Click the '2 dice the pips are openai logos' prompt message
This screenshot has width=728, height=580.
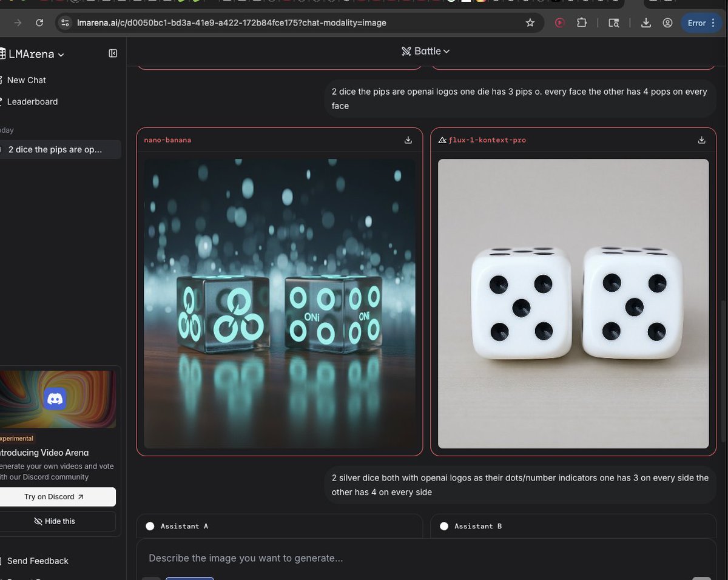pyautogui.click(x=519, y=99)
